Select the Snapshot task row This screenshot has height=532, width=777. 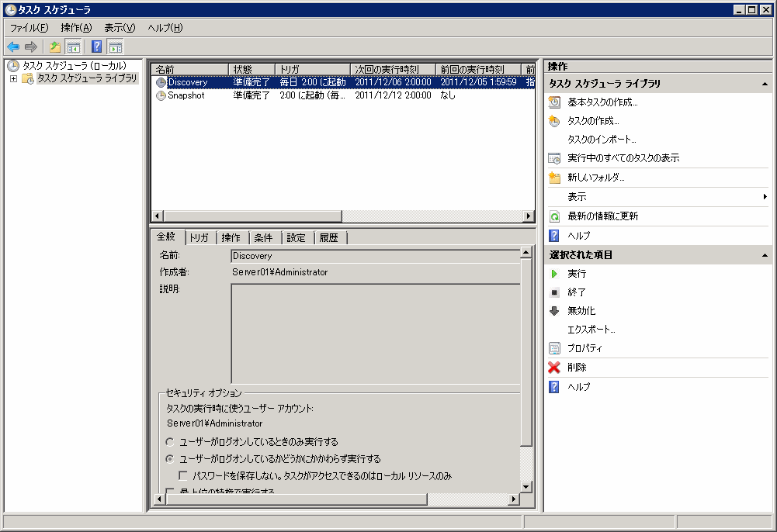point(186,95)
